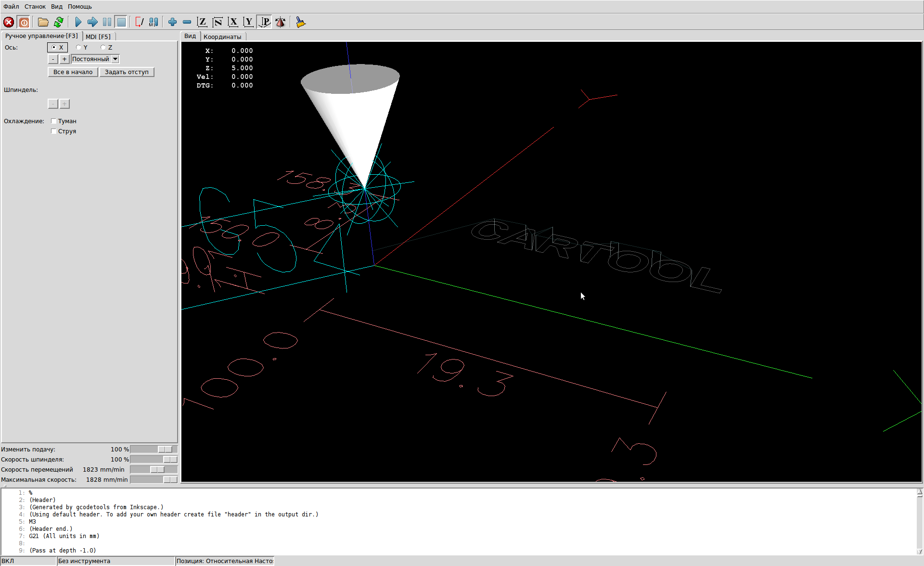Enable the Туман coolant checkbox
Screen dimensions: 924x566
pos(54,121)
